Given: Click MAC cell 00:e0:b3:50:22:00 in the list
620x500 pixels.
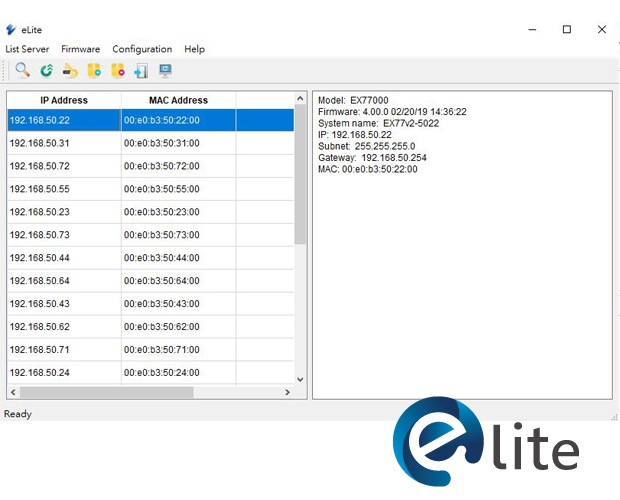Looking at the screenshot, I should 178,120.
